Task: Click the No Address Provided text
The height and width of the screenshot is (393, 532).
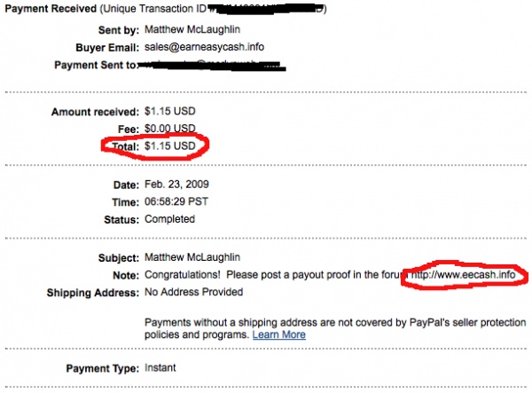Action: [192, 292]
